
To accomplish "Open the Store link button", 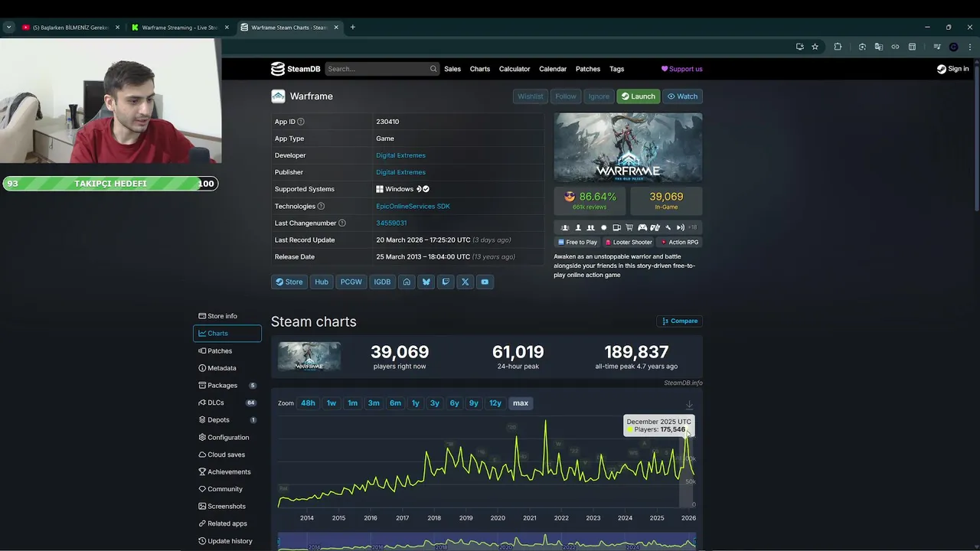I will (289, 282).
